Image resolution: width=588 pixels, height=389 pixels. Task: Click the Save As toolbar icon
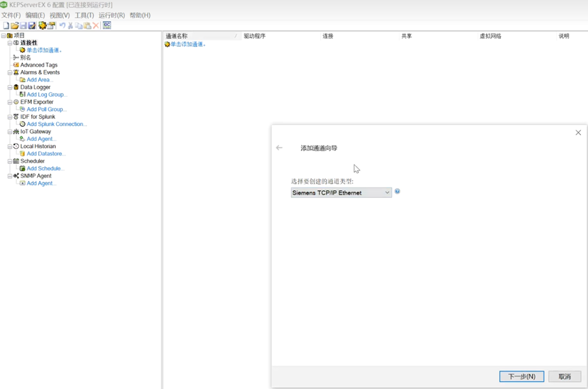click(x=32, y=25)
